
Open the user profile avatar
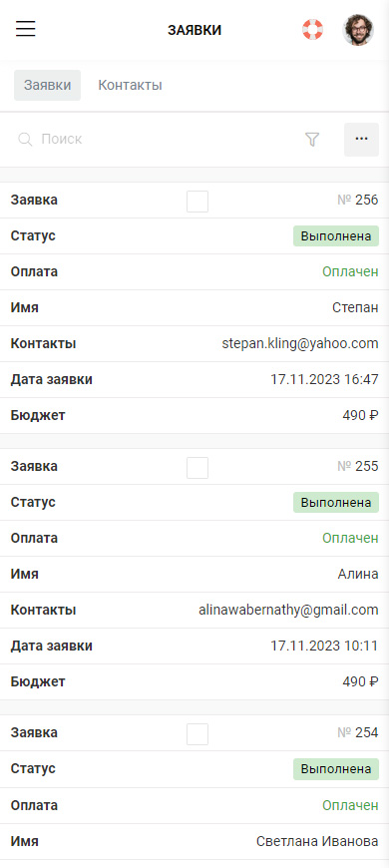(358, 30)
